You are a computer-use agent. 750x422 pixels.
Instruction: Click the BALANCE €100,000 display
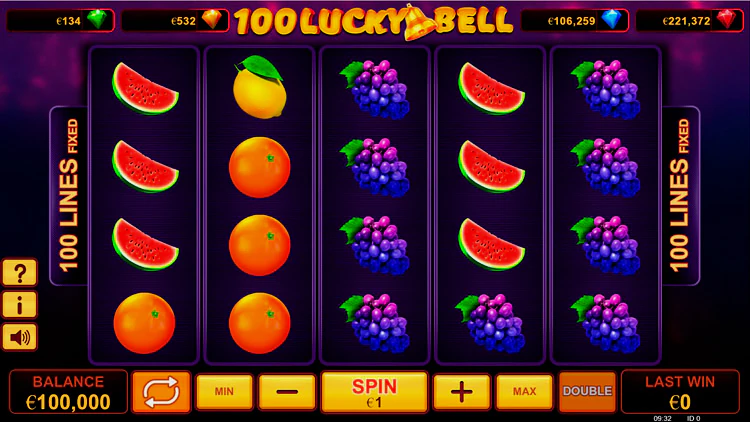pyautogui.click(x=68, y=392)
